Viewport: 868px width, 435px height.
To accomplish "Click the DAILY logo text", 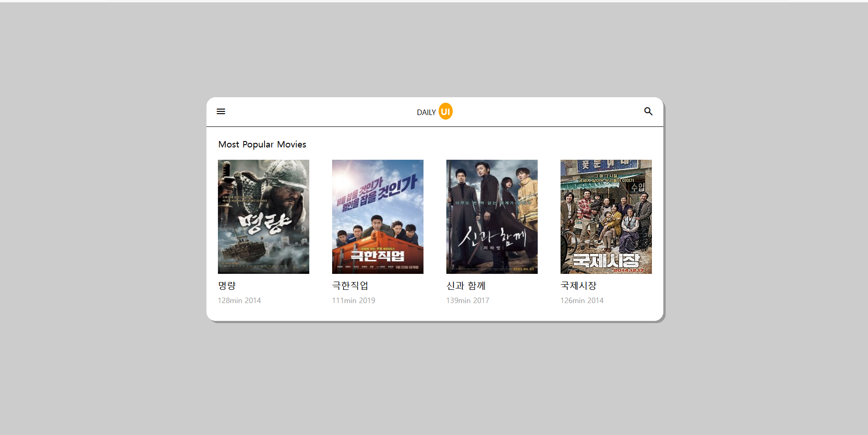I will (x=426, y=112).
